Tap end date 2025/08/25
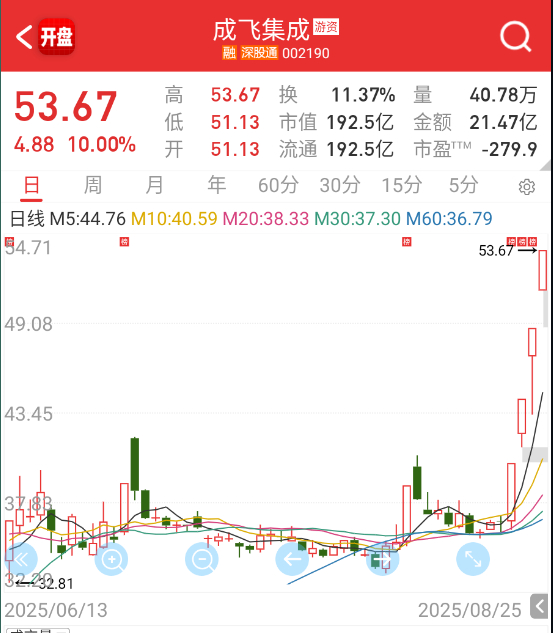 coord(470,610)
